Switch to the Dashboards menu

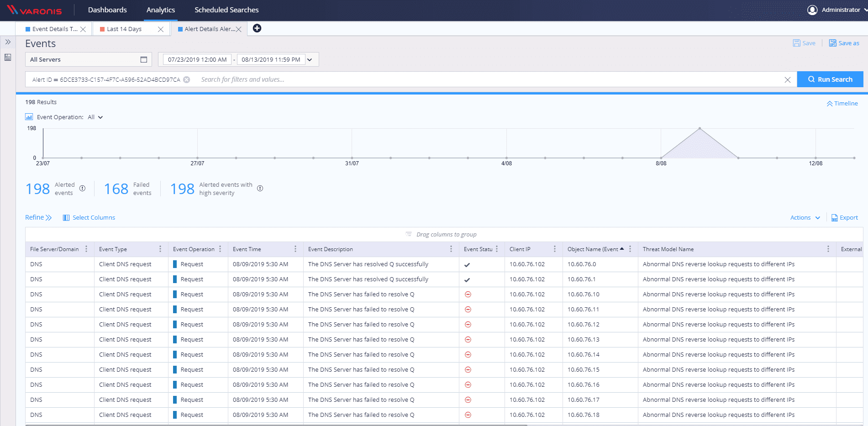pyautogui.click(x=107, y=10)
